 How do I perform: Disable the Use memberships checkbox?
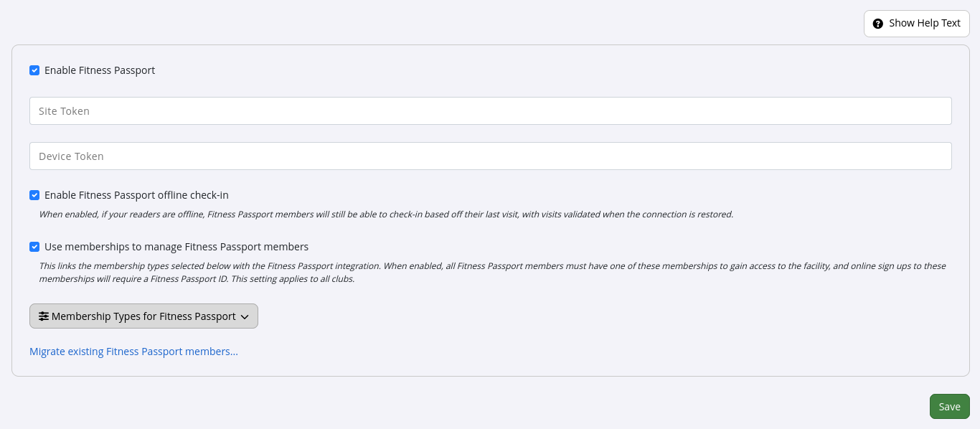click(x=34, y=247)
